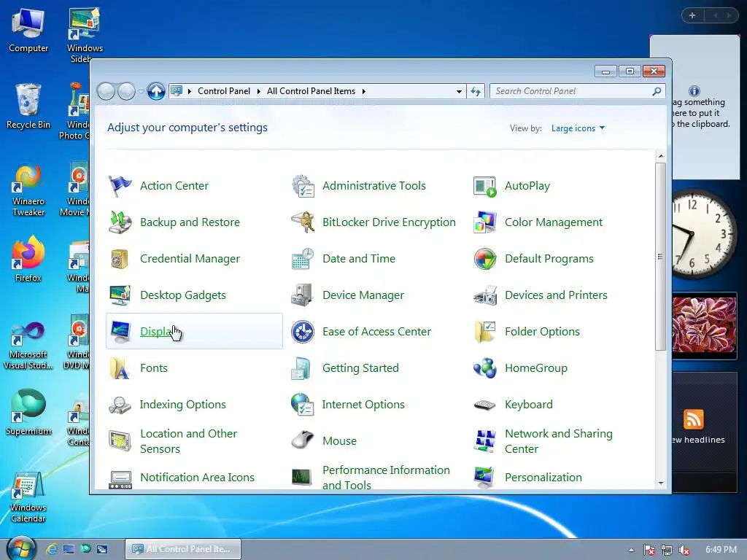The height and width of the screenshot is (560, 747).
Task: Select the Recycle Bin desktop icon
Action: tap(28, 106)
